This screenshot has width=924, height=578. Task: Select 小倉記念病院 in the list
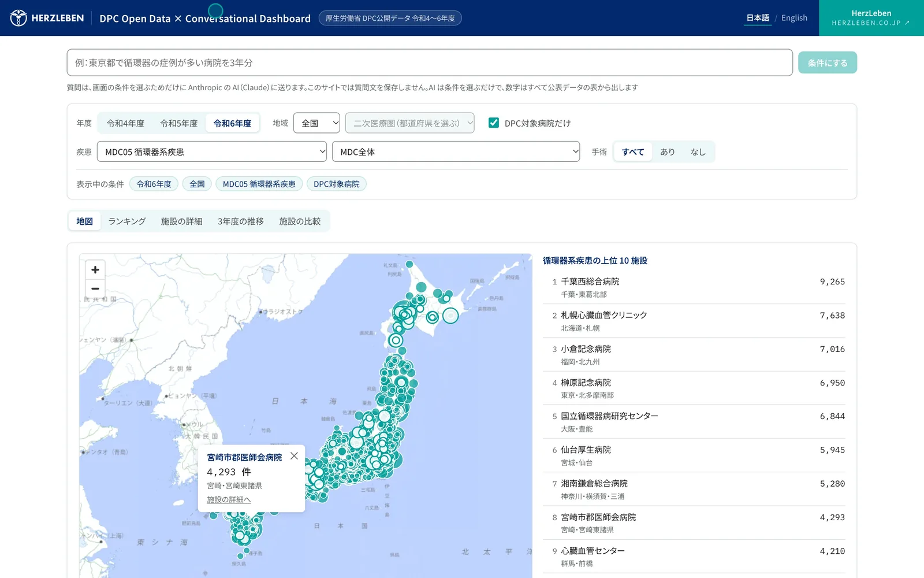(694, 354)
